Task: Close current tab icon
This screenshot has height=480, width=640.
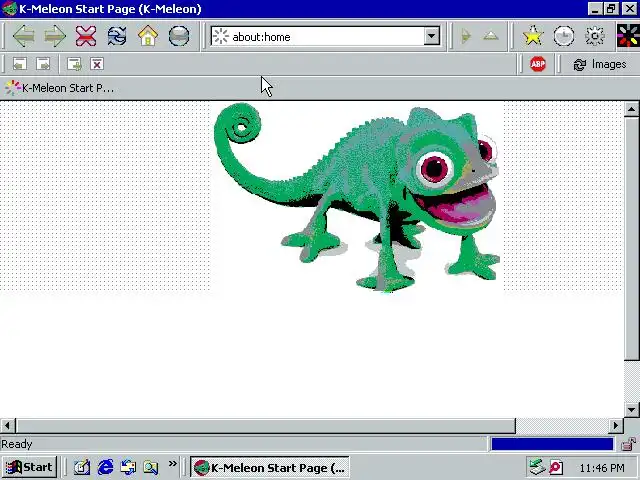Action: click(x=97, y=64)
